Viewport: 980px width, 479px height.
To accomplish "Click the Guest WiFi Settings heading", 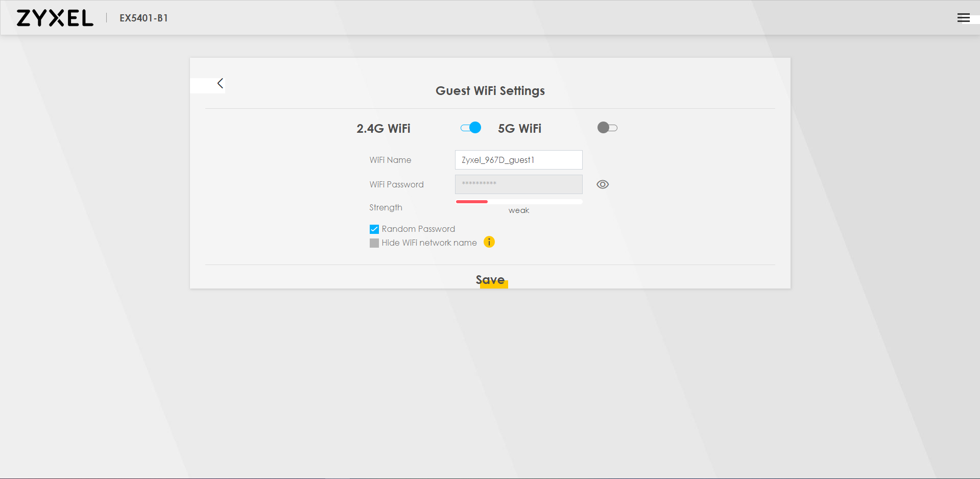I will point(490,91).
